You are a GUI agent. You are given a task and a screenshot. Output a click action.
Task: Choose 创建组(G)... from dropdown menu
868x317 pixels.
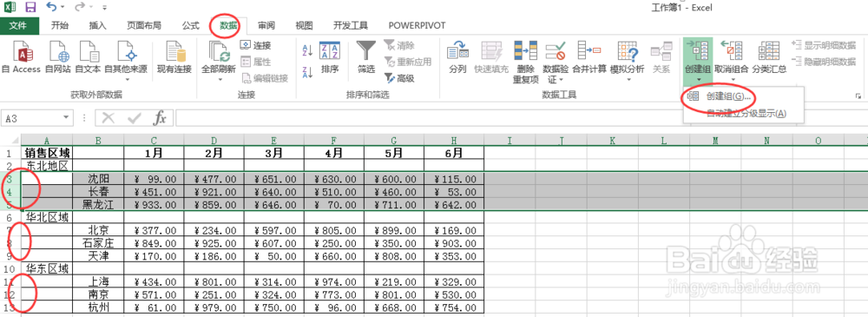pos(744,96)
